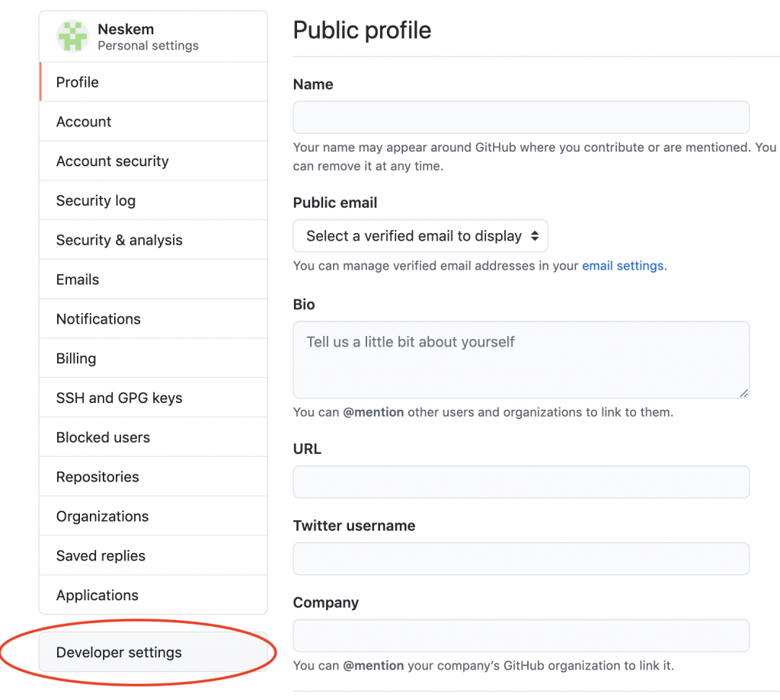This screenshot has width=780, height=700.
Task: Click the email settings link
Action: click(x=622, y=266)
